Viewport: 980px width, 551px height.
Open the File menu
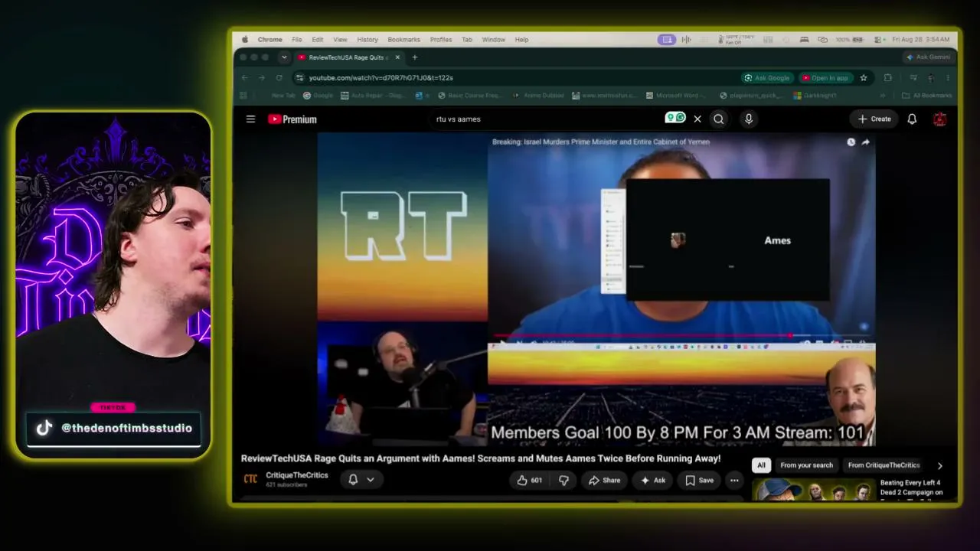296,40
